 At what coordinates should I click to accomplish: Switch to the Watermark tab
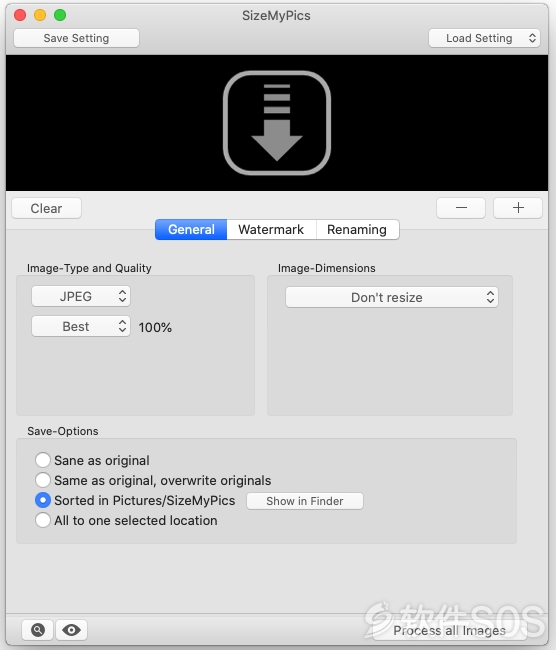(271, 230)
